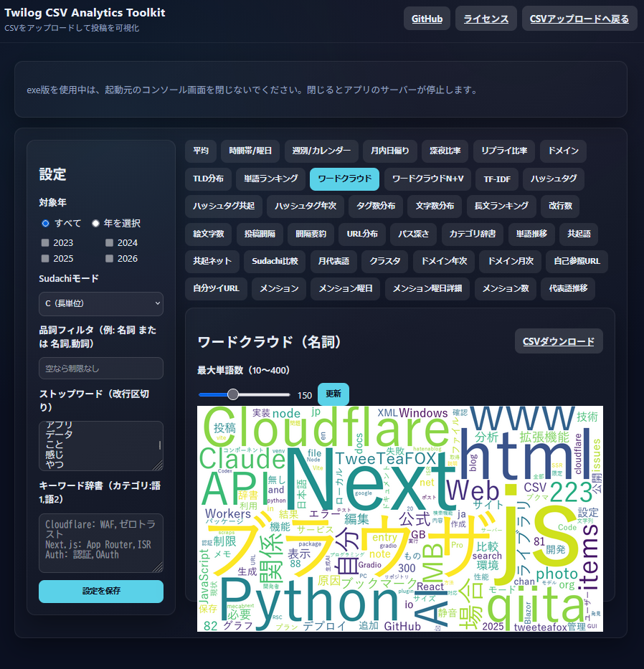Open the ライセンス page
Screen dimensions: 644x669
(x=486, y=19)
